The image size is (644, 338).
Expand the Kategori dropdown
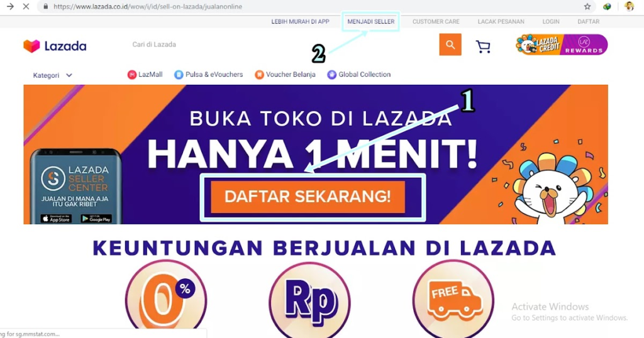pyautogui.click(x=53, y=75)
